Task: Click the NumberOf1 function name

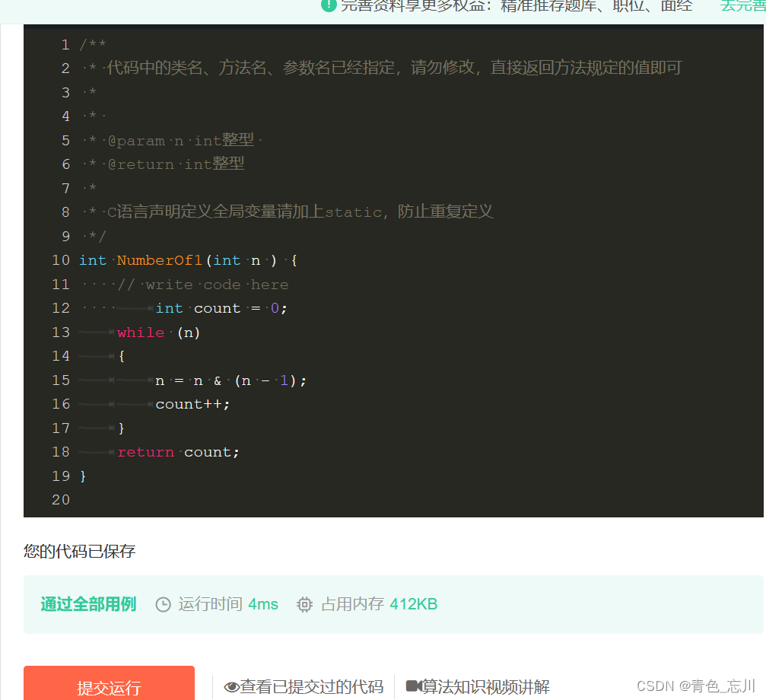Action: coord(159,260)
